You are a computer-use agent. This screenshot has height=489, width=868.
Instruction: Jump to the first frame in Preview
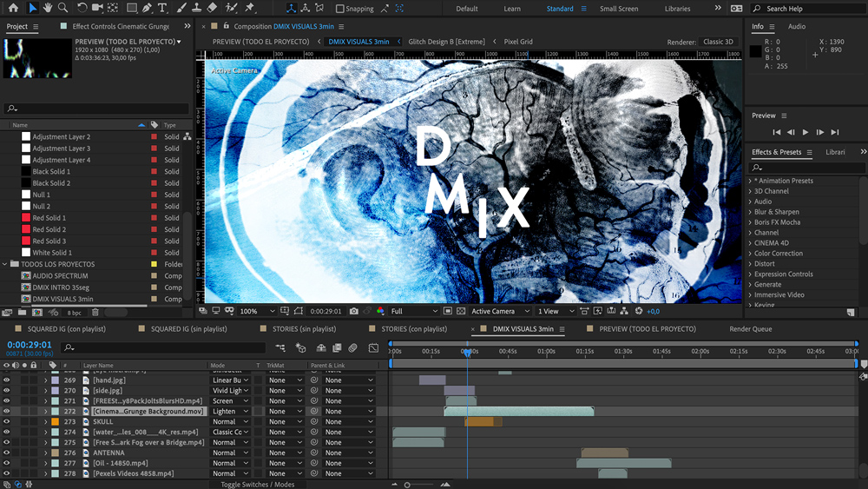[777, 132]
